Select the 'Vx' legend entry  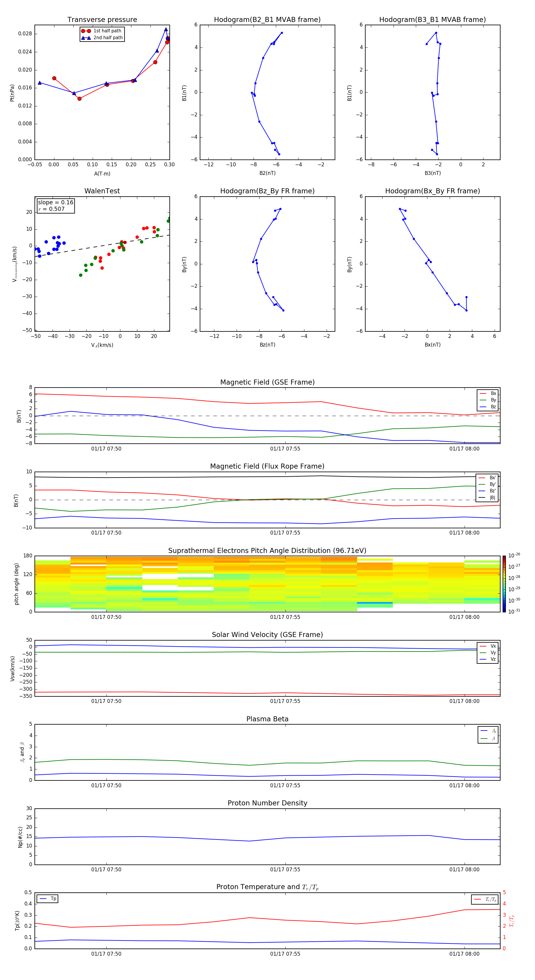point(488,646)
